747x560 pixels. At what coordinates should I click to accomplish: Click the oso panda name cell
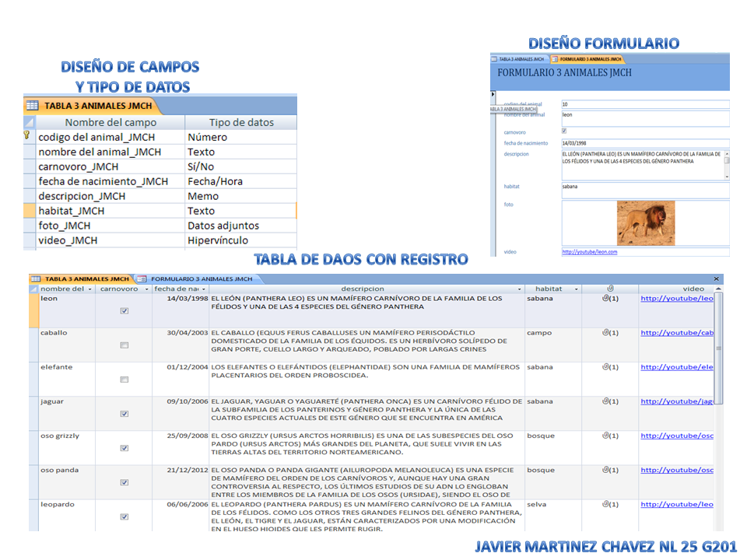67,482
